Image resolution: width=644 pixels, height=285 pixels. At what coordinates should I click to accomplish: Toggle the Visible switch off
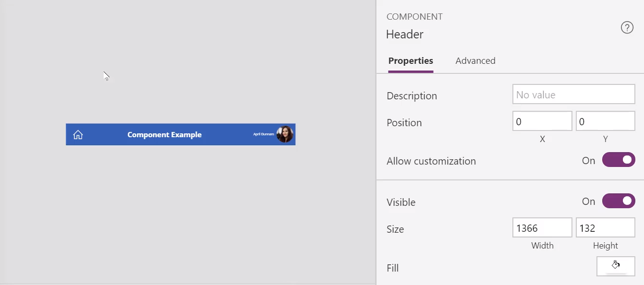pyautogui.click(x=619, y=201)
